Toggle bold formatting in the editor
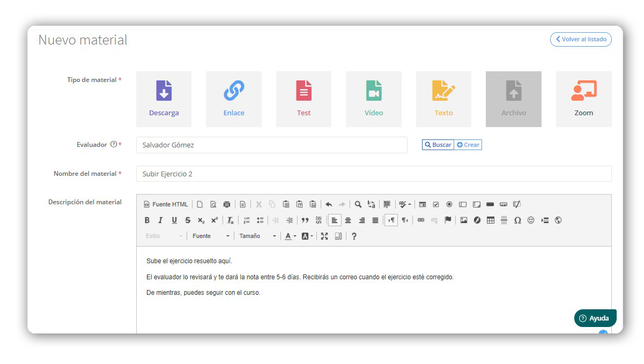Image resolution: width=644 pixels, height=364 pixels. pos(147,220)
